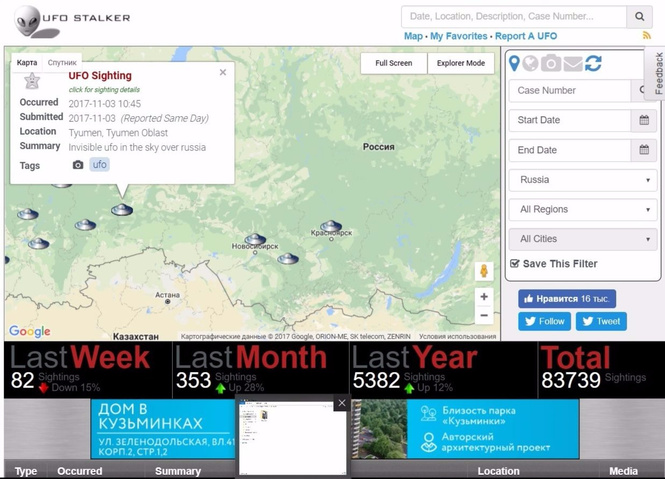Open the Map link

413,36
